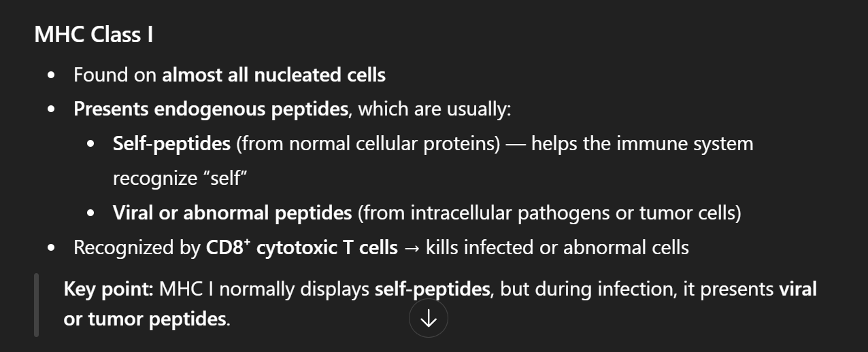This screenshot has height=352, width=868.
Task: Click the bold "Presents endogenous peptides" text
Action: click(x=211, y=109)
